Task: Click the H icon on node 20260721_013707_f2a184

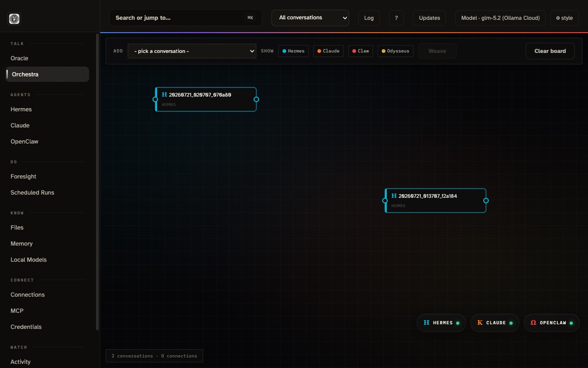Action: click(394, 196)
